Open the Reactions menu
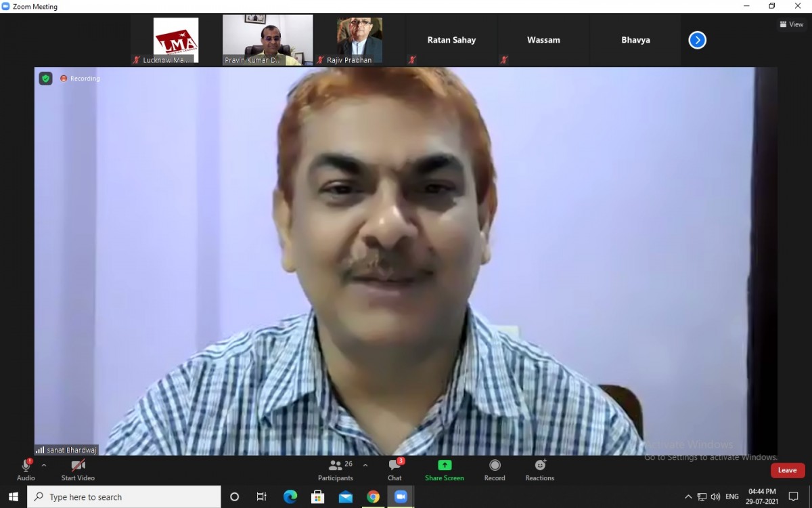Viewport: 812px width, 508px height. click(x=540, y=470)
